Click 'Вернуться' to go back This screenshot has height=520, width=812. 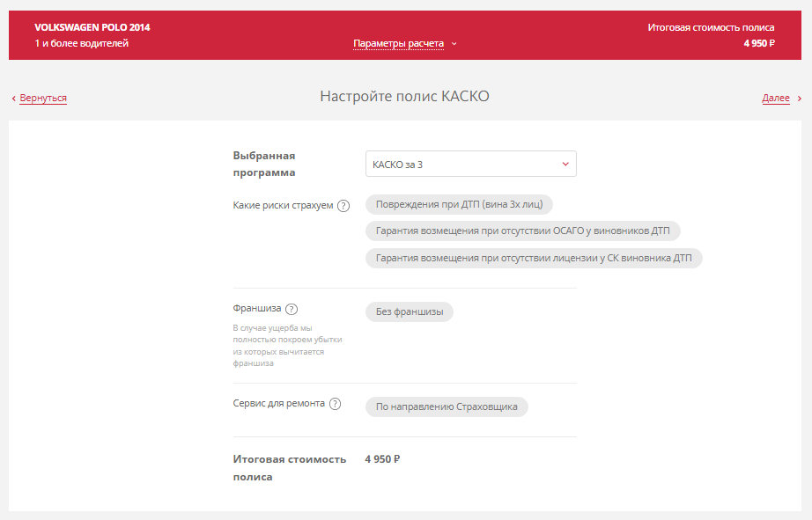41,99
